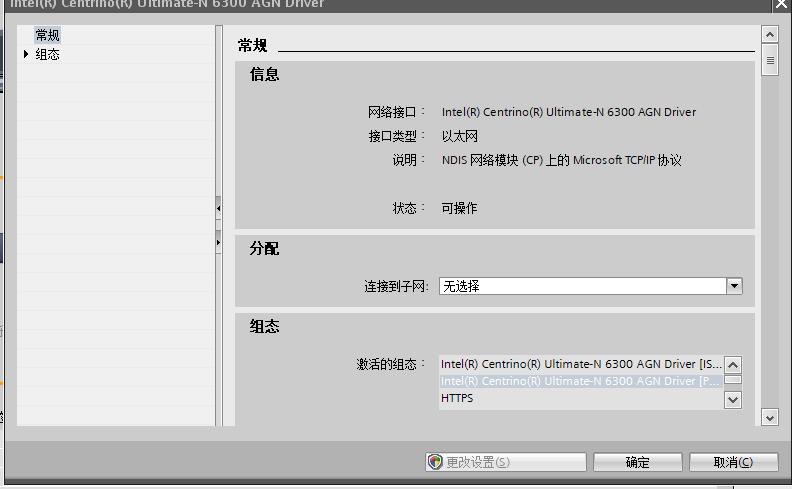Click the shield icon on 更改设置
The image size is (792, 489).
click(435, 462)
